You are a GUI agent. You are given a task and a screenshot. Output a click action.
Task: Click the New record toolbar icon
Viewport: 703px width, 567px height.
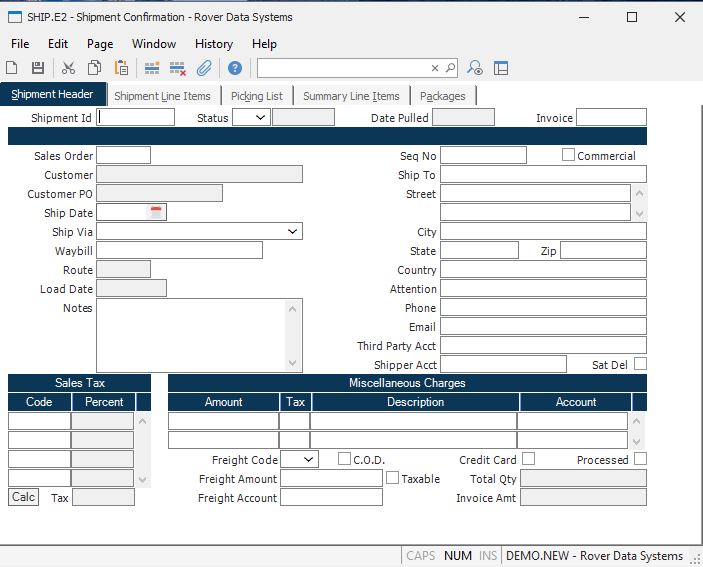(12, 68)
